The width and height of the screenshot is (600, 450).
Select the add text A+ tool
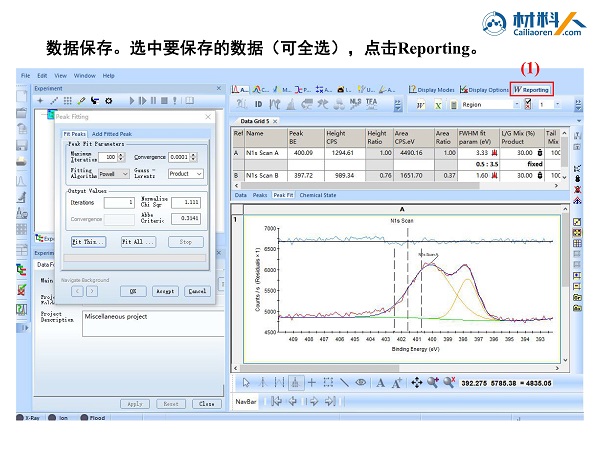tap(396, 383)
